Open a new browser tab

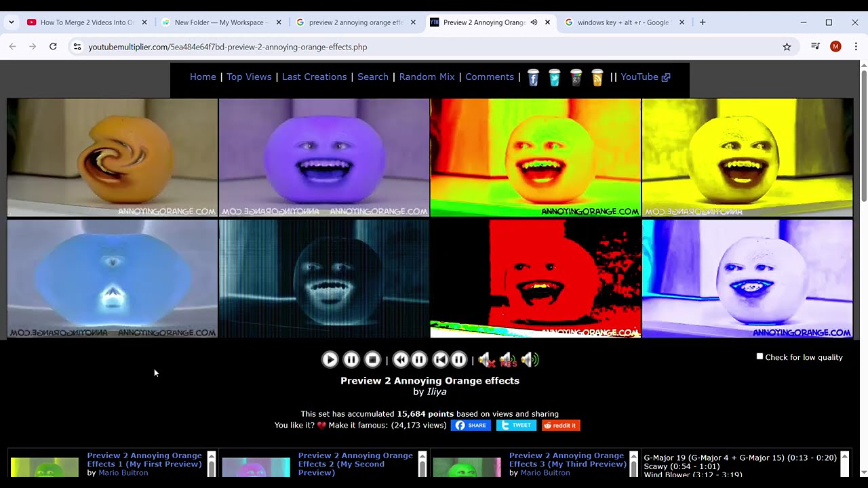[x=703, y=22]
